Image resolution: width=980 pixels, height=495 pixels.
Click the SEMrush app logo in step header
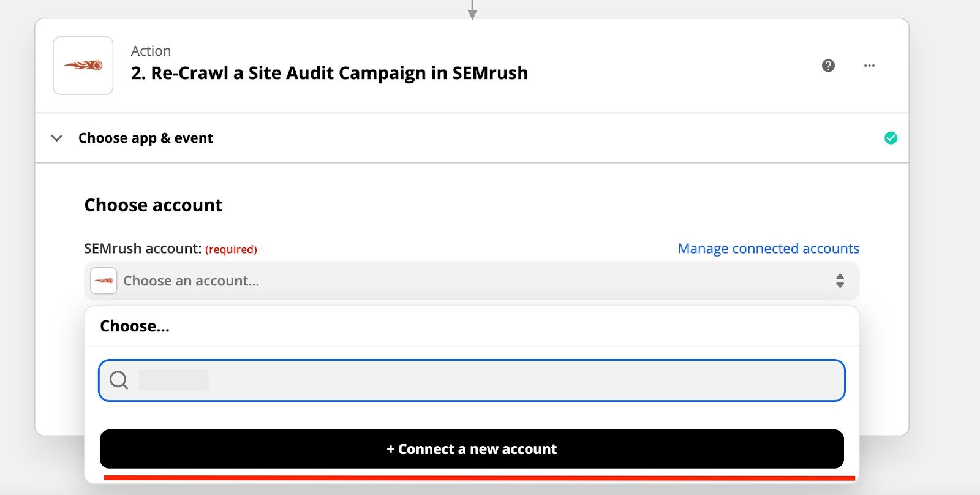click(83, 66)
